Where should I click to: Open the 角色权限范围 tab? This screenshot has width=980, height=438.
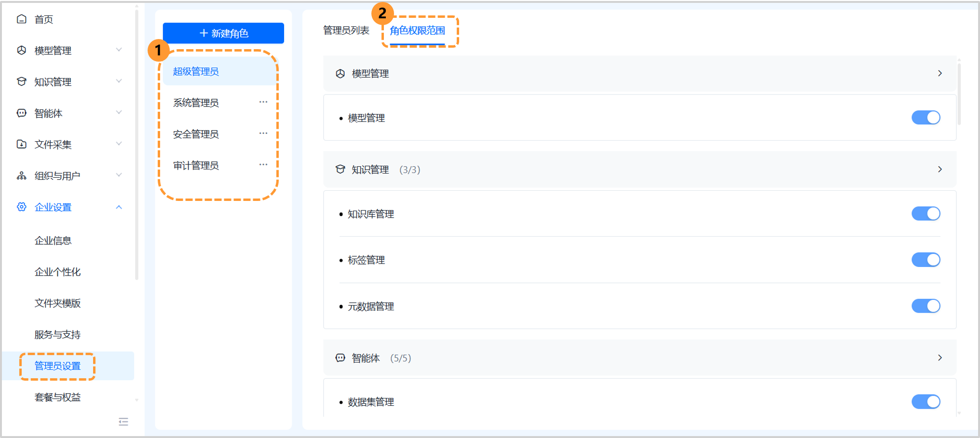coord(418,30)
